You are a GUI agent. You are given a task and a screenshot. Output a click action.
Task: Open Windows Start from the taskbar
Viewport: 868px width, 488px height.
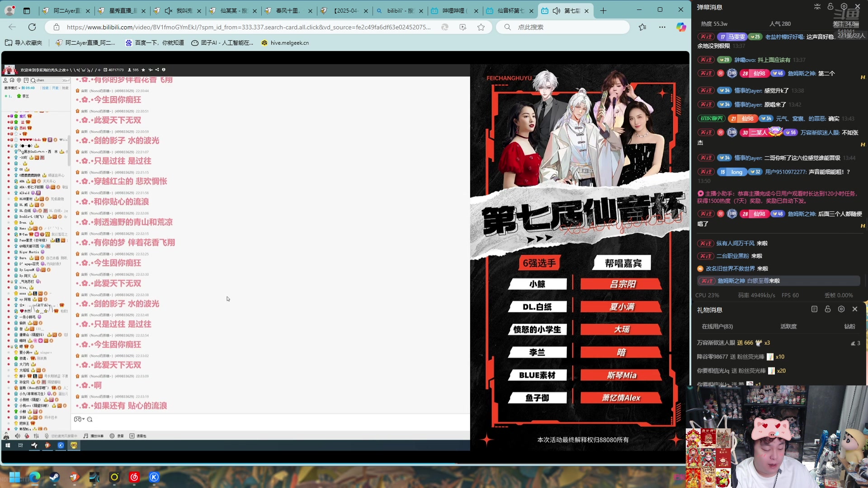point(14,477)
